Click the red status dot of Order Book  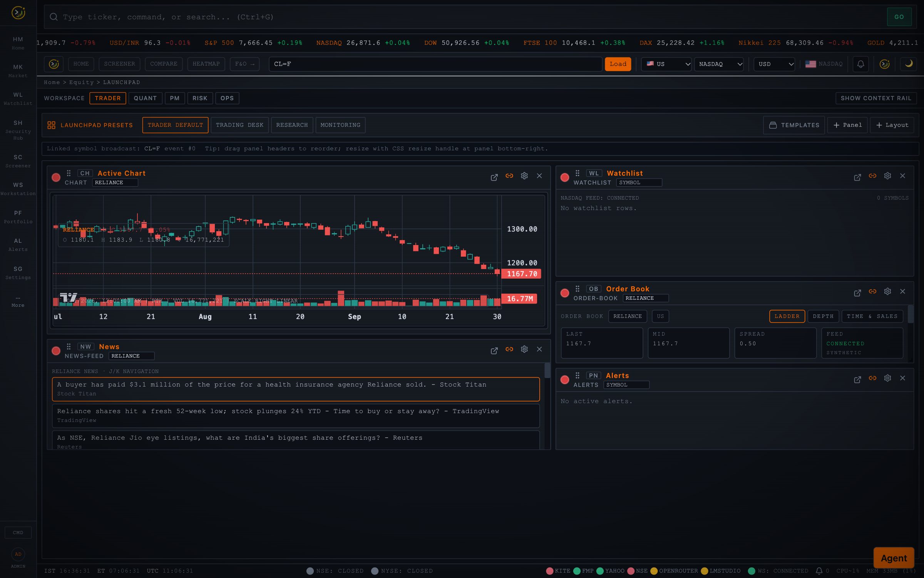pyautogui.click(x=565, y=293)
